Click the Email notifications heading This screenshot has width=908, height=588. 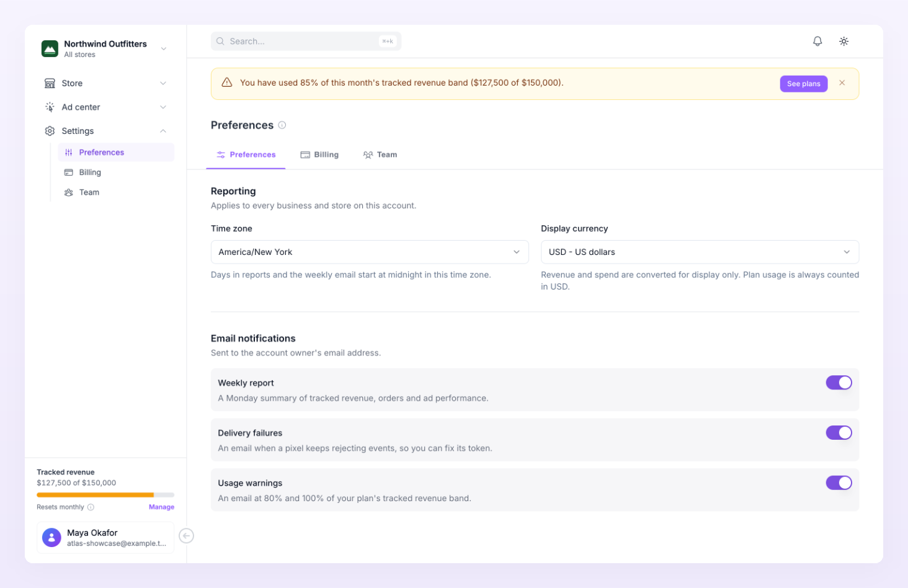point(253,339)
